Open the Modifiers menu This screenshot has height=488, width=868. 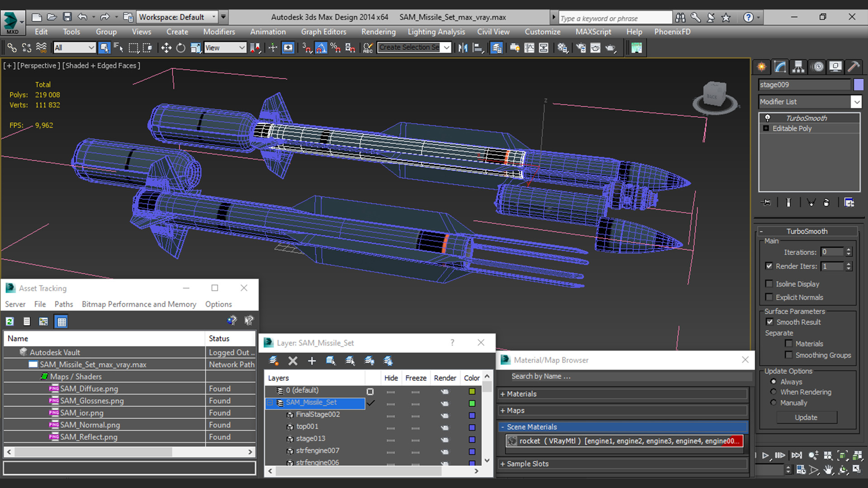[x=219, y=32]
